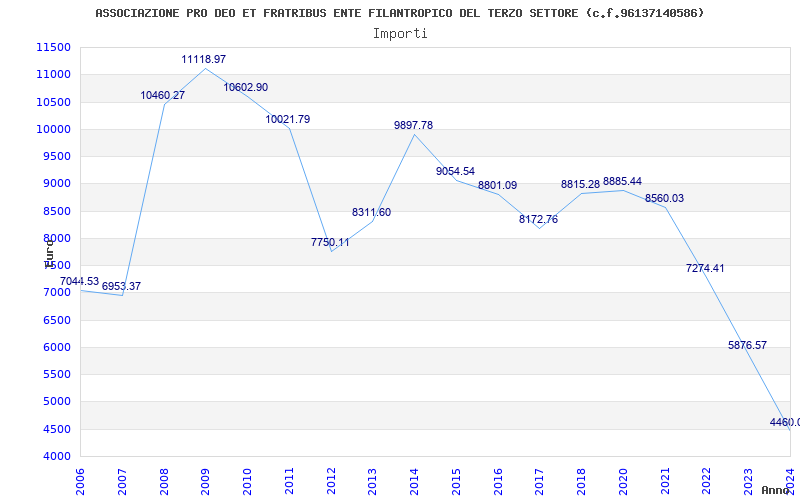Click data label 9054.54
This screenshot has width=800, height=500.
(455, 171)
